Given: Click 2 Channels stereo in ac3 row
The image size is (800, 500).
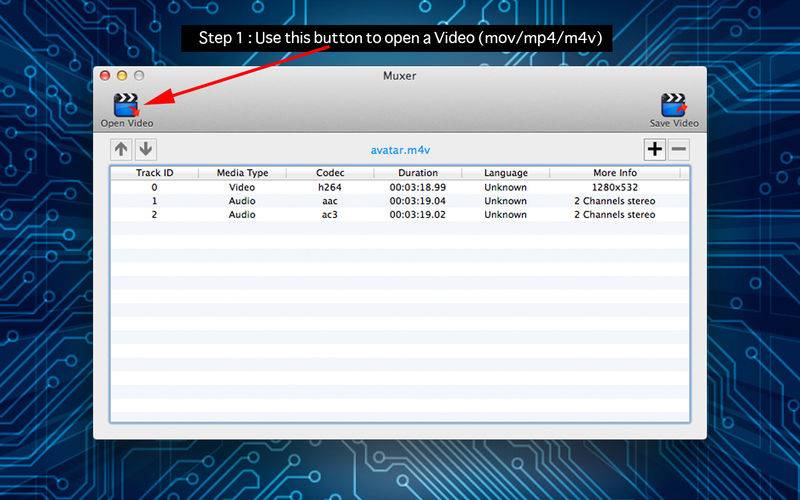Looking at the screenshot, I should pyautogui.click(x=615, y=215).
